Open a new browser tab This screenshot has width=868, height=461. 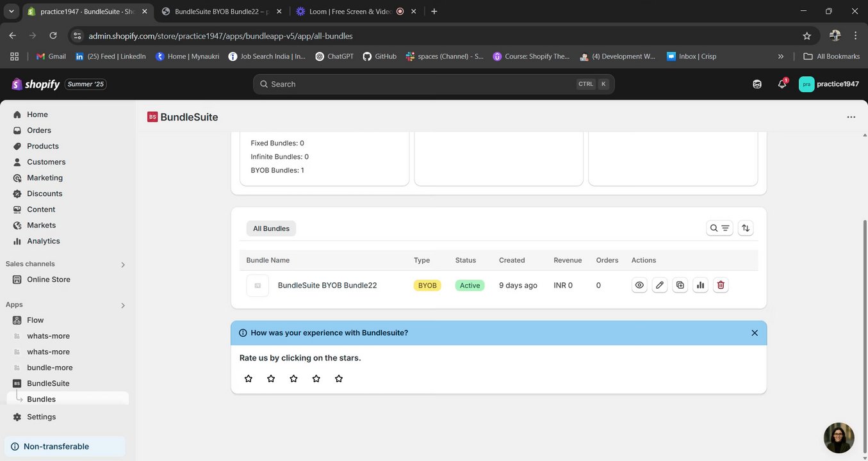pyautogui.click(x=434, y=12)
